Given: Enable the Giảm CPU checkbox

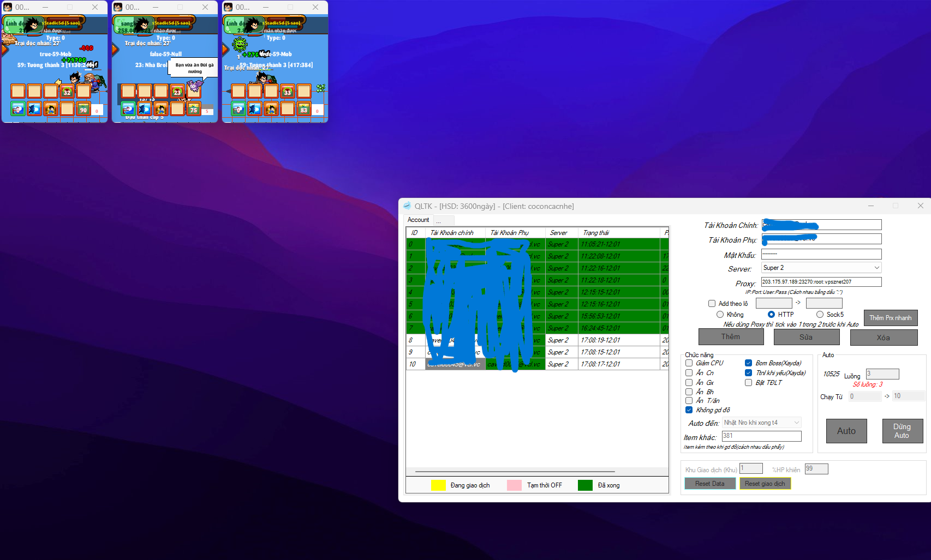Looking at the screenshot, I should click(x=689, y=363).
